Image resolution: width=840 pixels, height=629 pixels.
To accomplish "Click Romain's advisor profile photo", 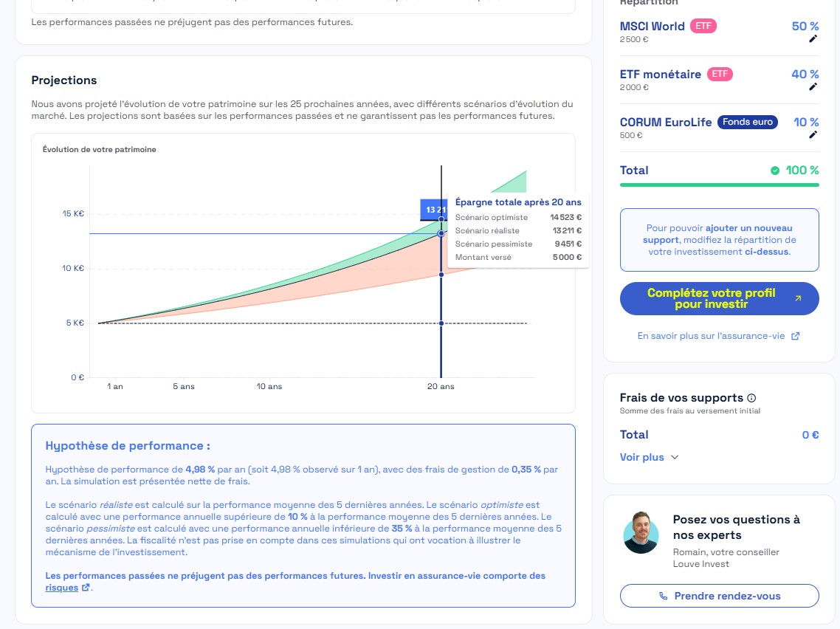I will pyautogui.click(x=641, y=535).
